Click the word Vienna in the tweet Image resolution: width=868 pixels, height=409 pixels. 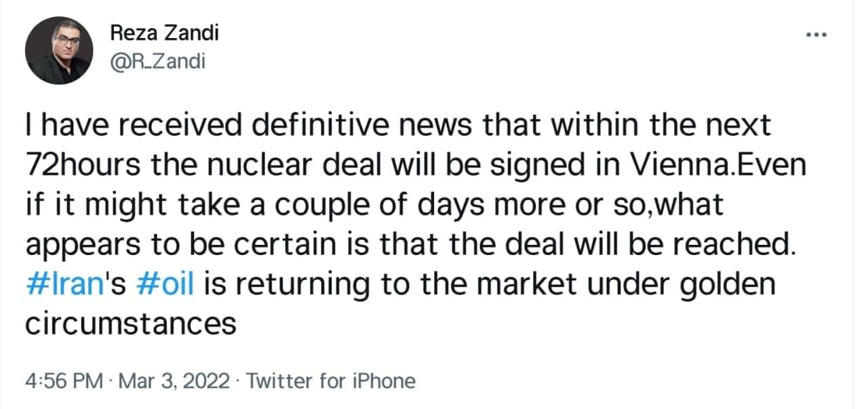pos(669,165)
